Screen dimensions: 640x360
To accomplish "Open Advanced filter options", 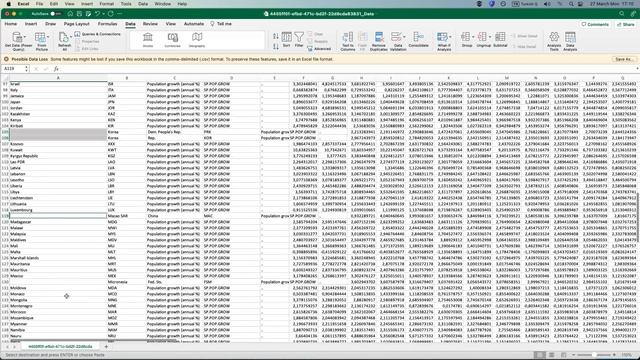I will [319, 49].
